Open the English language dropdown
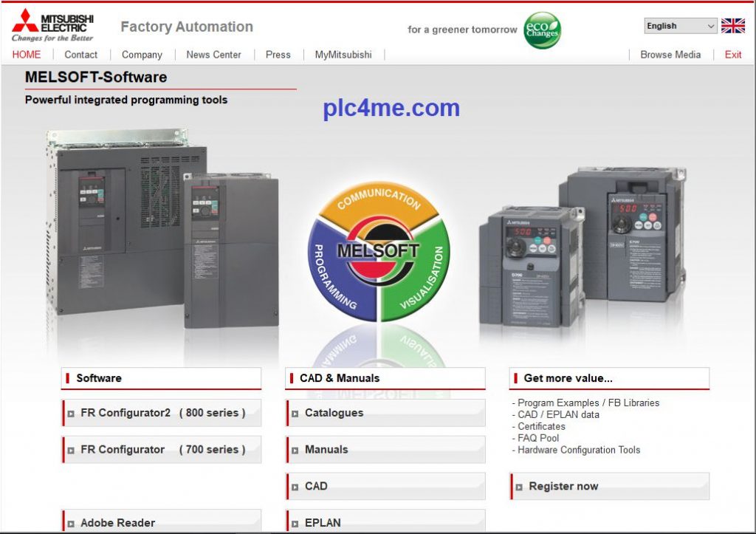 [680, 26]
